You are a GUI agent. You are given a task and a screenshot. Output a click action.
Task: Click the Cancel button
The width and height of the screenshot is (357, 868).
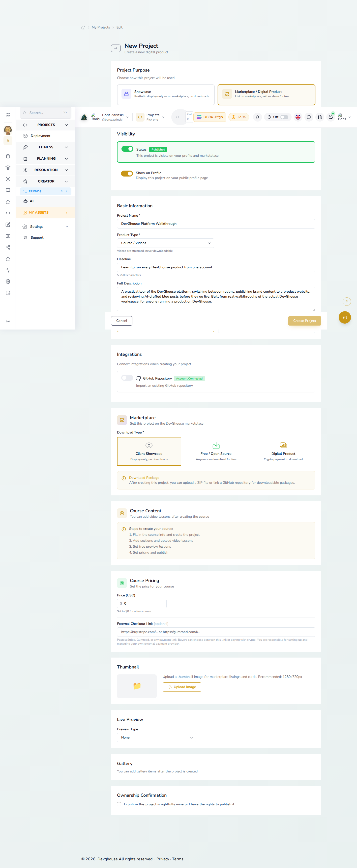[121, 321]
